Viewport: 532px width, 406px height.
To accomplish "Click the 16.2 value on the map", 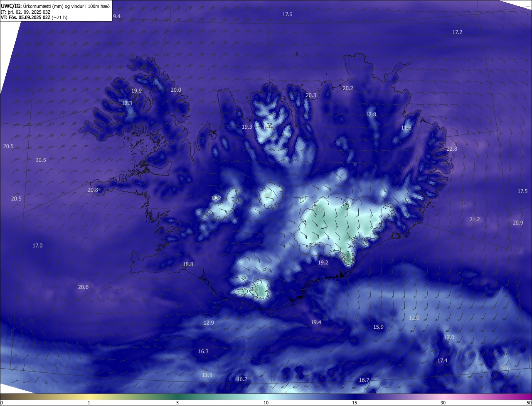I will click(x=242, y=379).
